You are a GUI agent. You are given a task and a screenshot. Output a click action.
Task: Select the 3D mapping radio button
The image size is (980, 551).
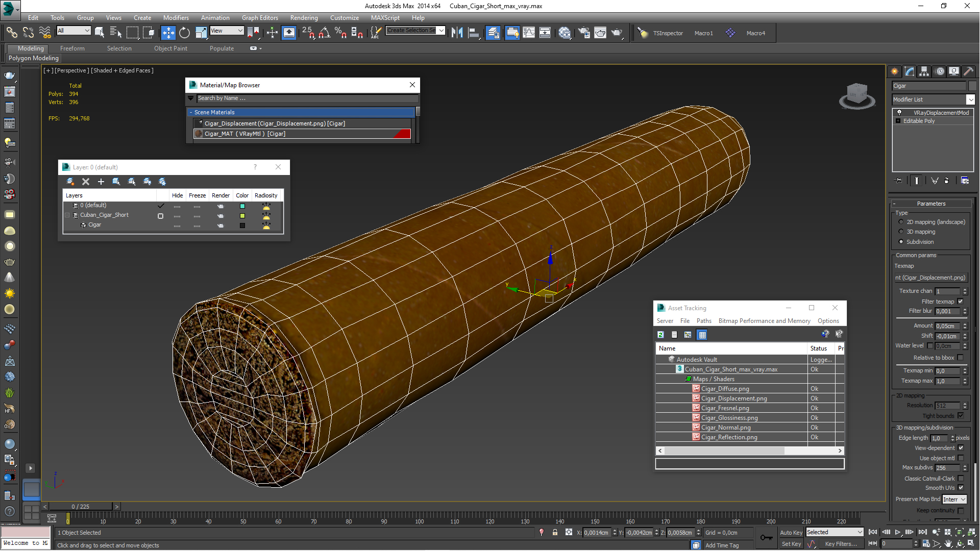pos(901,232)
